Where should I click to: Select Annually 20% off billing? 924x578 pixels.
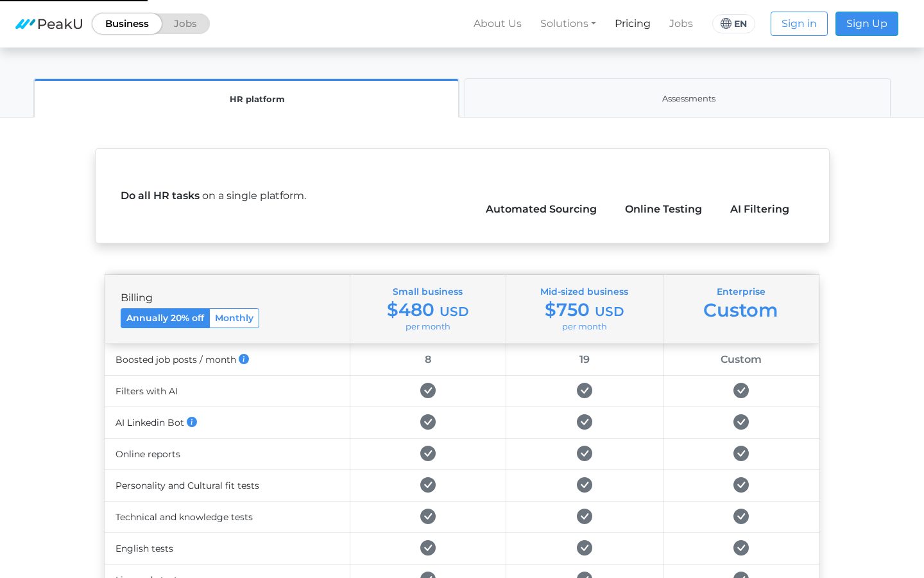(165, 318)
